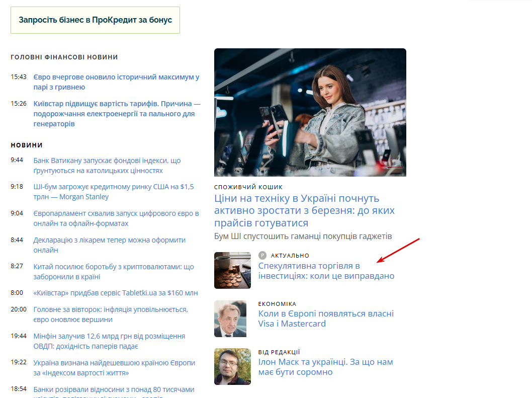Click the 'Головні фінансові новини' section heading
Viewport: 532px width, 398px height.
[x=64, y=57]
